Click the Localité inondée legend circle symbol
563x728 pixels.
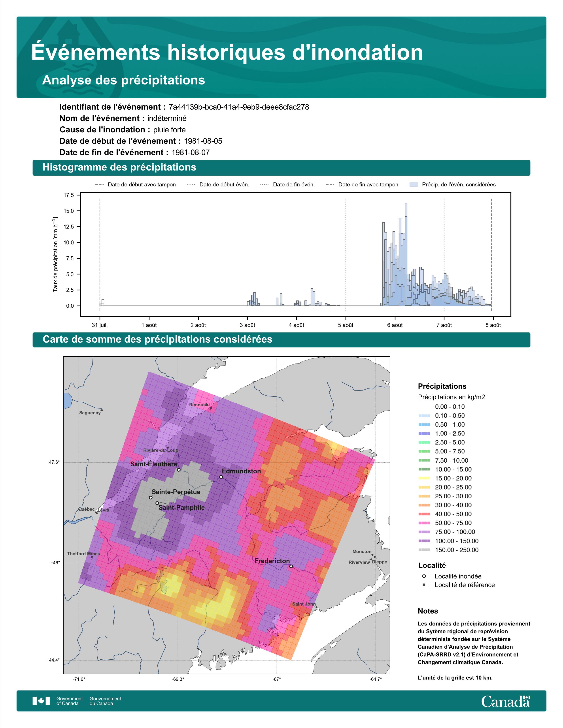[424, 576]
